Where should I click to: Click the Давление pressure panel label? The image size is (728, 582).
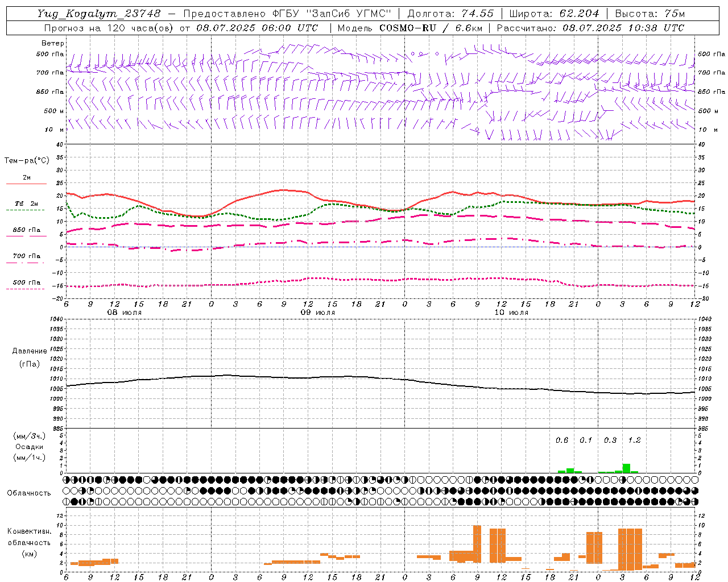coord(30,351)
